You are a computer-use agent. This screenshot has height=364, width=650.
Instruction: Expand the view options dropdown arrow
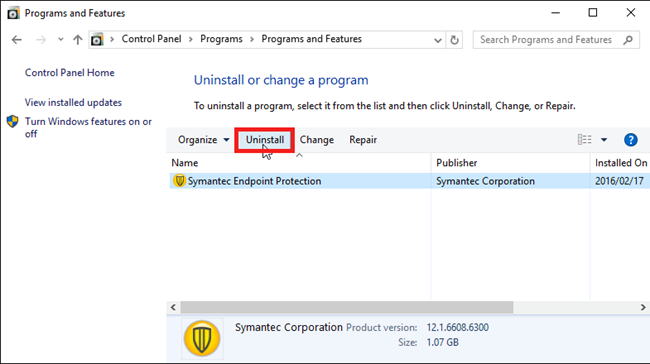[x=604, y=140]
